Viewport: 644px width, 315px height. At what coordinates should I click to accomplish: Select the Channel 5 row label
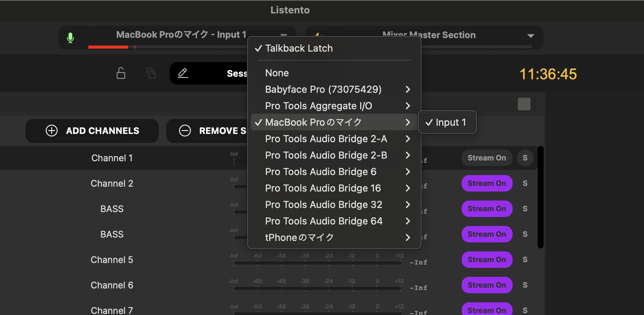(x=112, y=260)
